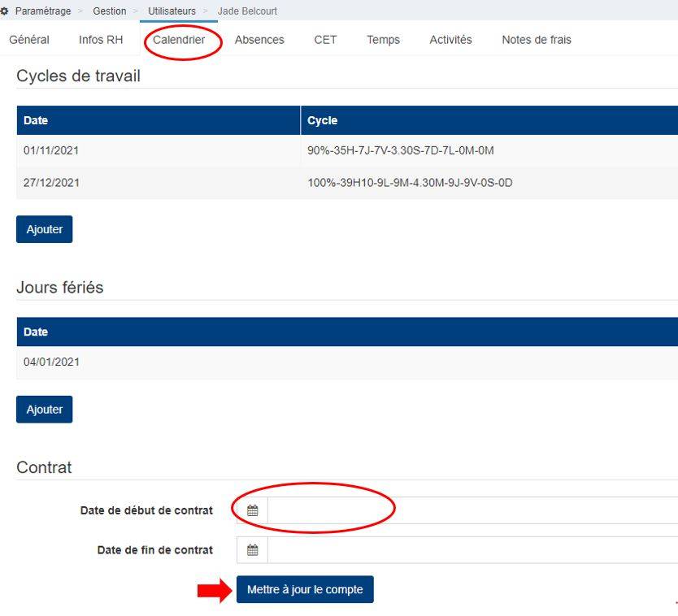The width and height of the screenshot is (678, 616).
Task: Click Mettre à jour le compte button
Action: point(305,589)
